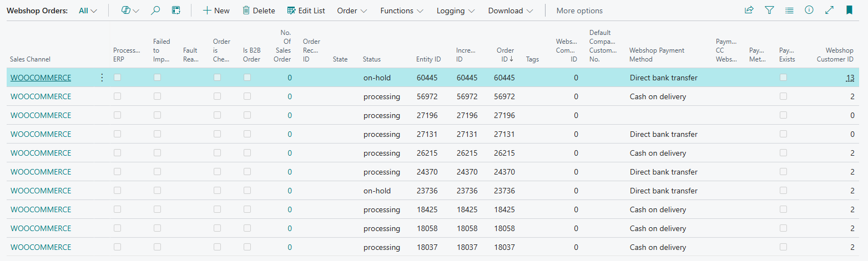Toggle Is B2B Order checkbox for order 23736

[x=247, y=191]
